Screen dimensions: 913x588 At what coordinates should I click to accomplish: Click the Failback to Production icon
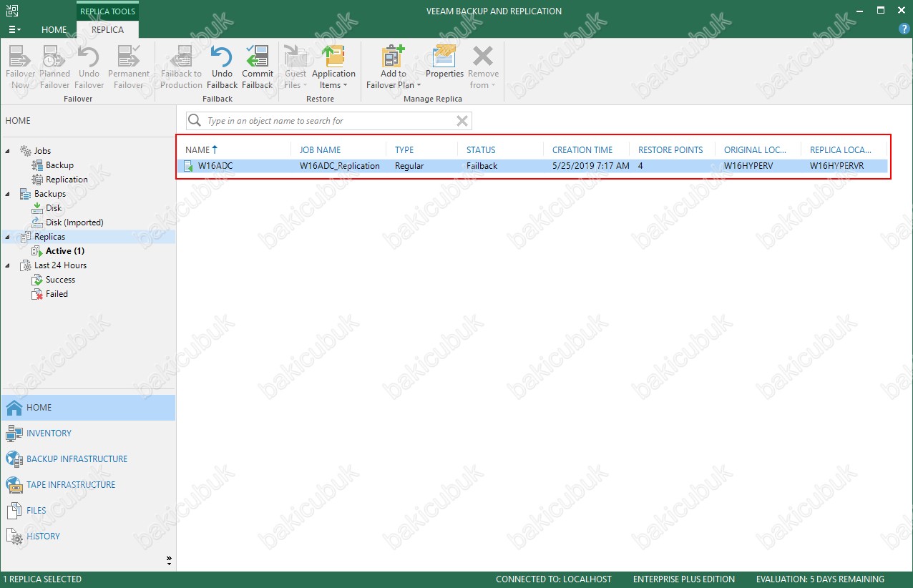tap(182, 68)
